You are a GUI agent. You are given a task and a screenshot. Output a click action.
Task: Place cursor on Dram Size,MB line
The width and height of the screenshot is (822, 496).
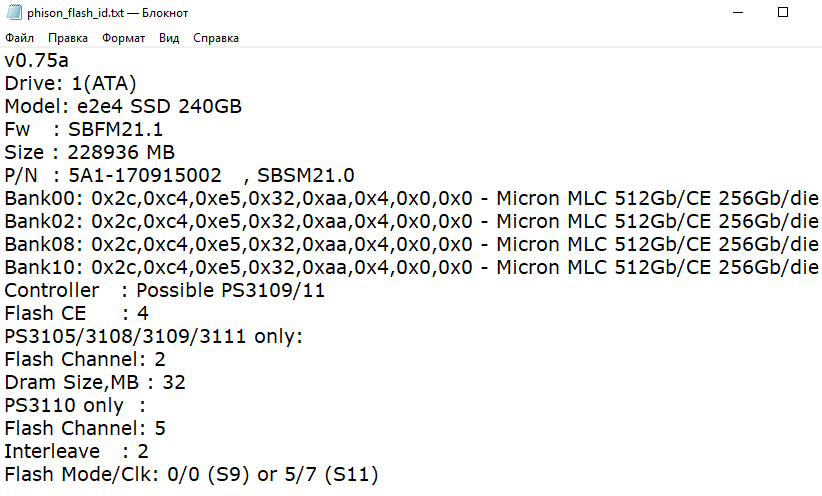click(x=95, y=383)
